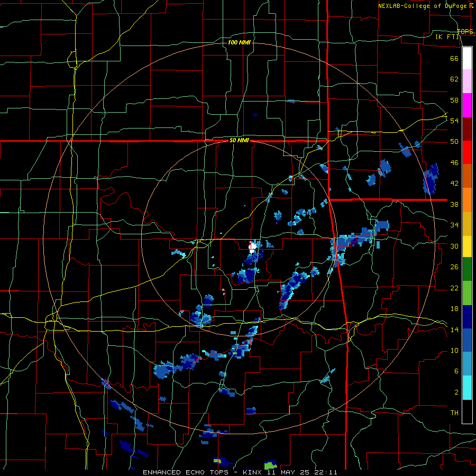
Task: Click the yellow legend swatch
Action: point(467,246)
